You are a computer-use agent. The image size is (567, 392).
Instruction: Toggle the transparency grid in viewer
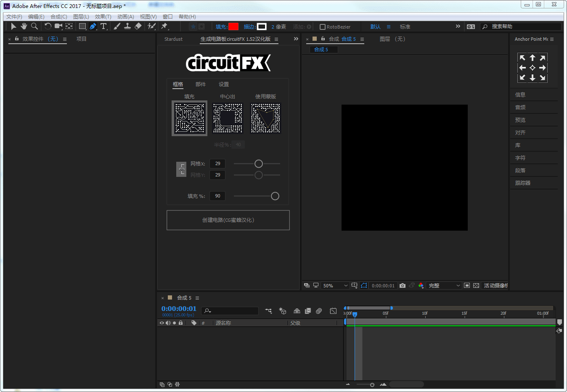476,286
